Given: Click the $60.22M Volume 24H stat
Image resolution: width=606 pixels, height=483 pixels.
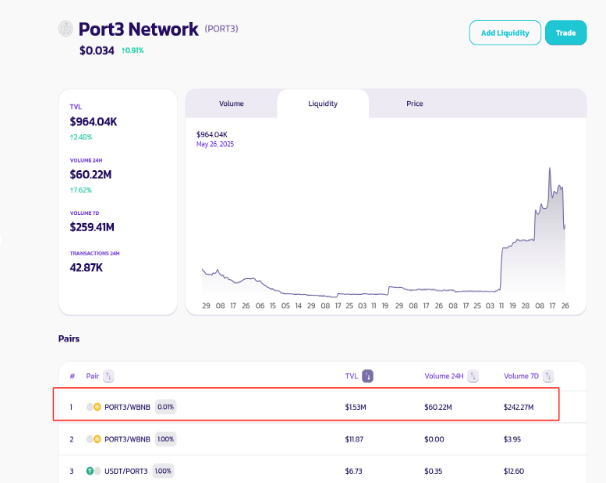Looking at the screenshot, I should point(90,175).
